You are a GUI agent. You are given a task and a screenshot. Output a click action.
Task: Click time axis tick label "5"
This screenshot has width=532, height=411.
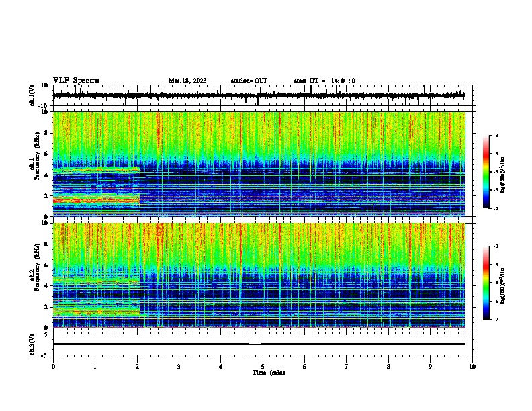263,367
